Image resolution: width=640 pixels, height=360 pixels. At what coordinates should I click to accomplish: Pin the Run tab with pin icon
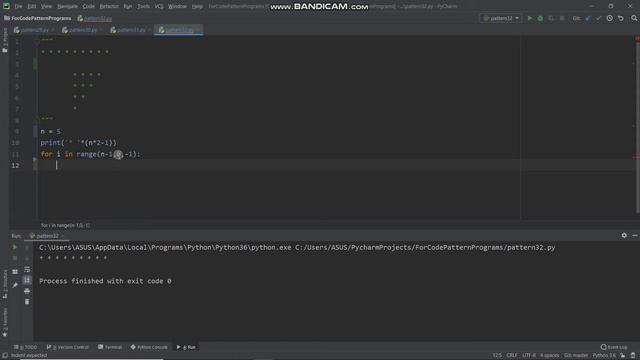pyautogui.click(x=15, y=285)
